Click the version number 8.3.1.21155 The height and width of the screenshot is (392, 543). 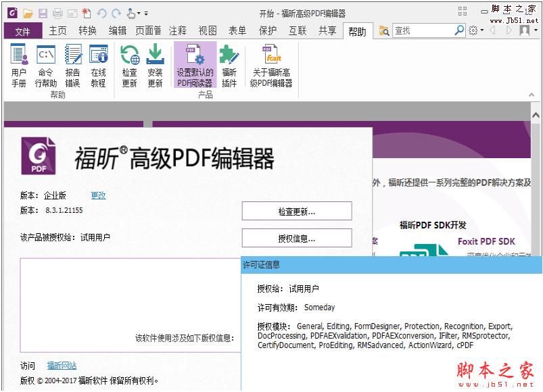tap(64, 210)
